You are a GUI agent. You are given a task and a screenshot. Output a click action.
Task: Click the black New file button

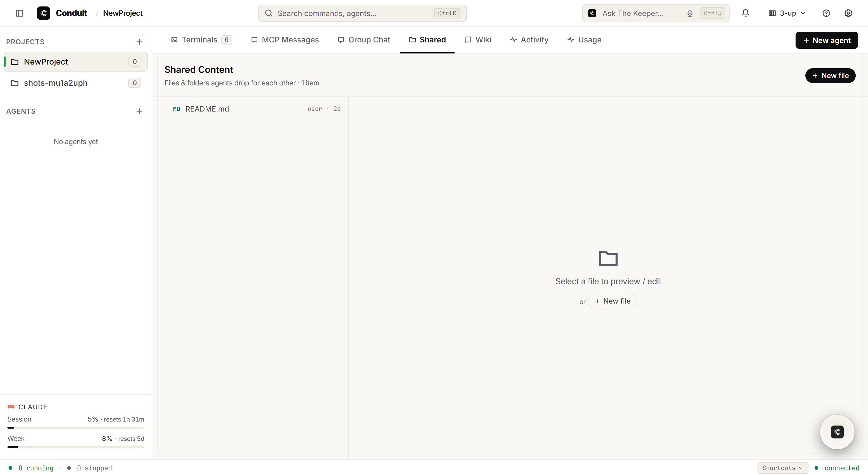[830, 76]
